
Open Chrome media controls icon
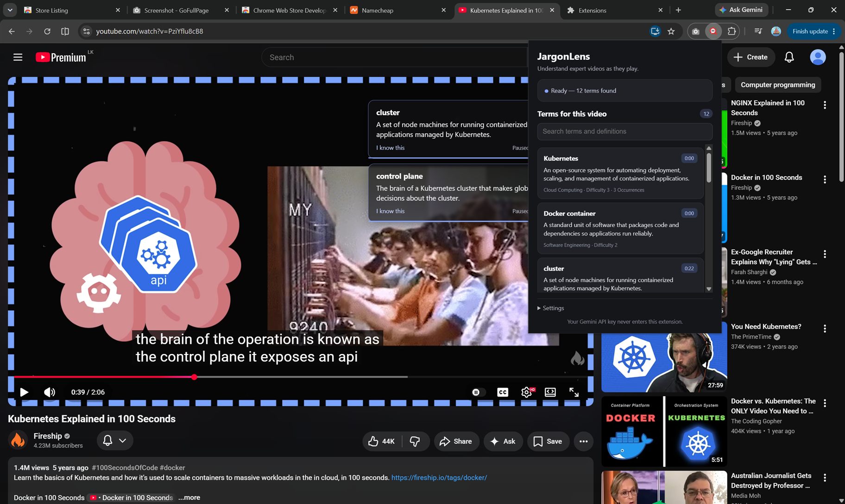pos(758,31)
